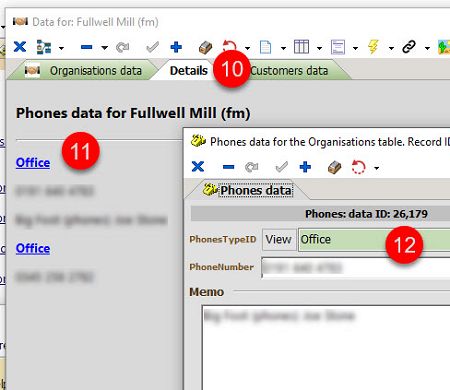This screenshot has width=450, height=390.
Task: Click the form layout icon in main toolbar
Action: (x=338, y=47)
